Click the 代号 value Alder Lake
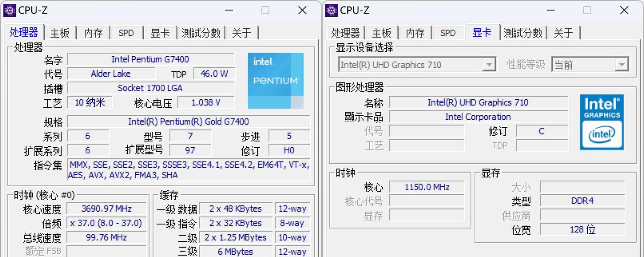The width and height of the screenshot is (644, 257). (x=111, y=74)
